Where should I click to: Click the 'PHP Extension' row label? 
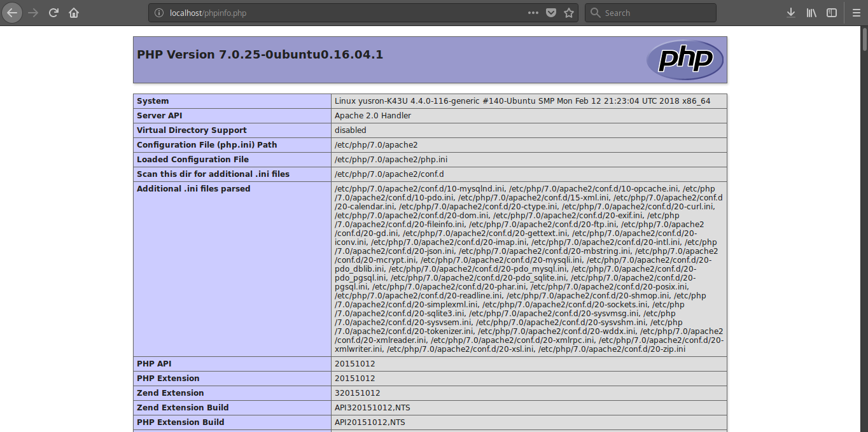[168, 379]
